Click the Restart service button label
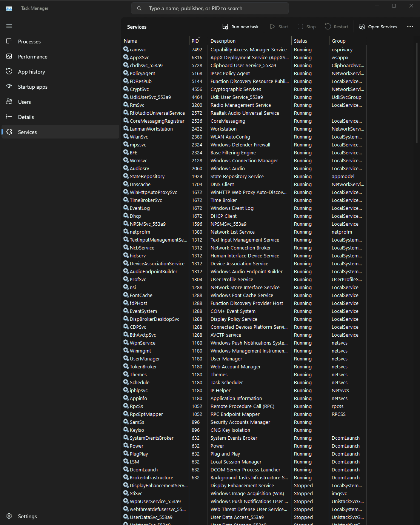This screenshot has width=420, height=525. pyautogui.click(x=341, y=27)
